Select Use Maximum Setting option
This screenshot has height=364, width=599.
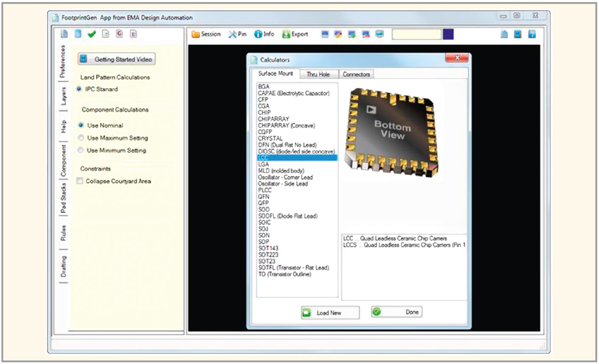(81, 138)
